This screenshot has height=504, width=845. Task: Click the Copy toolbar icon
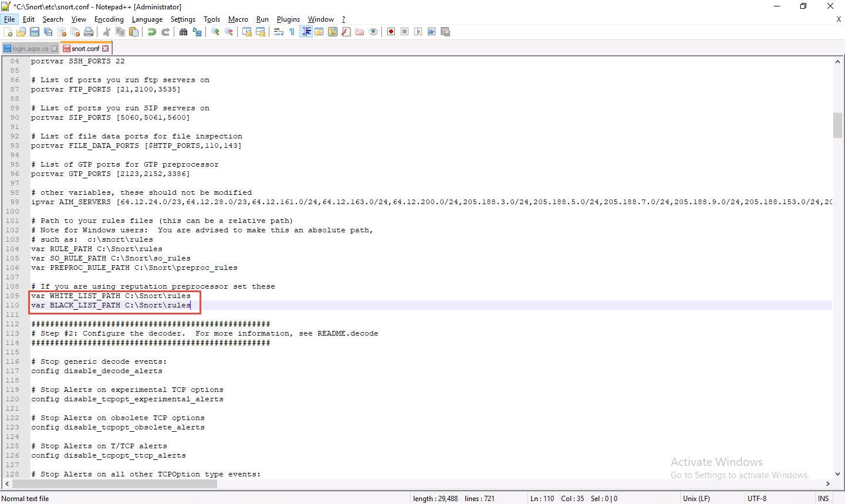click(120, 32)
